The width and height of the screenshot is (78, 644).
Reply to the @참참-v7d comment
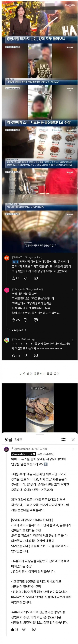click(x=36, y=278)
